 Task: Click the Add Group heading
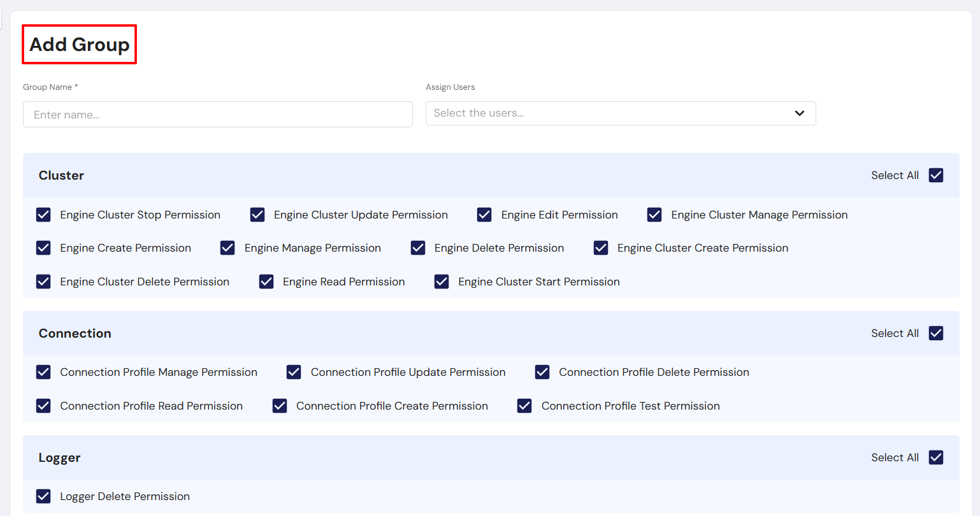click(x=80, y=45)
